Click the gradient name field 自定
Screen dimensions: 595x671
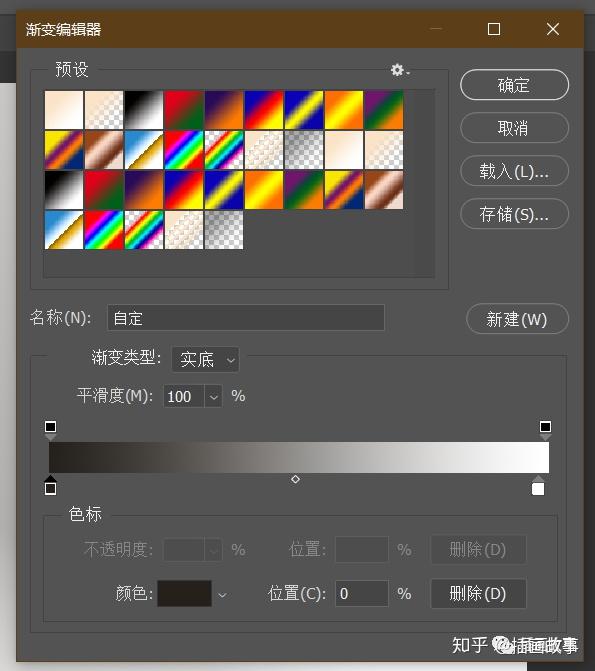pos(246,318)
